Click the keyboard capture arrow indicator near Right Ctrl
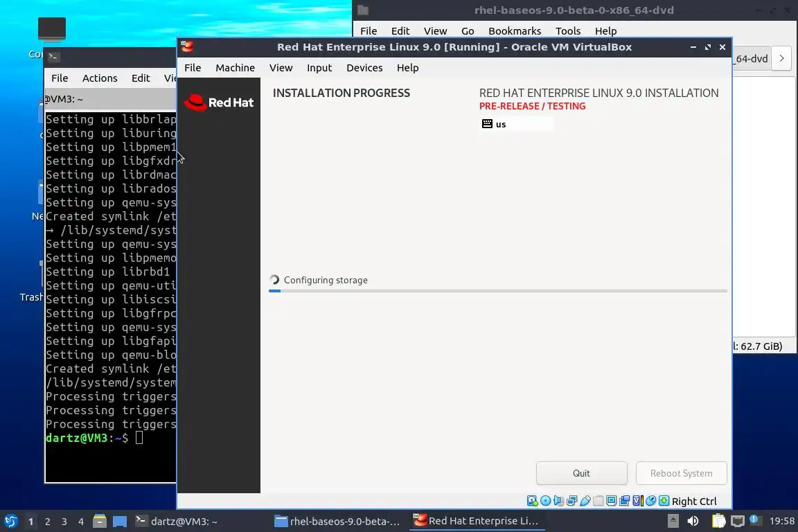798x532 pixels. tap(664, 501)
